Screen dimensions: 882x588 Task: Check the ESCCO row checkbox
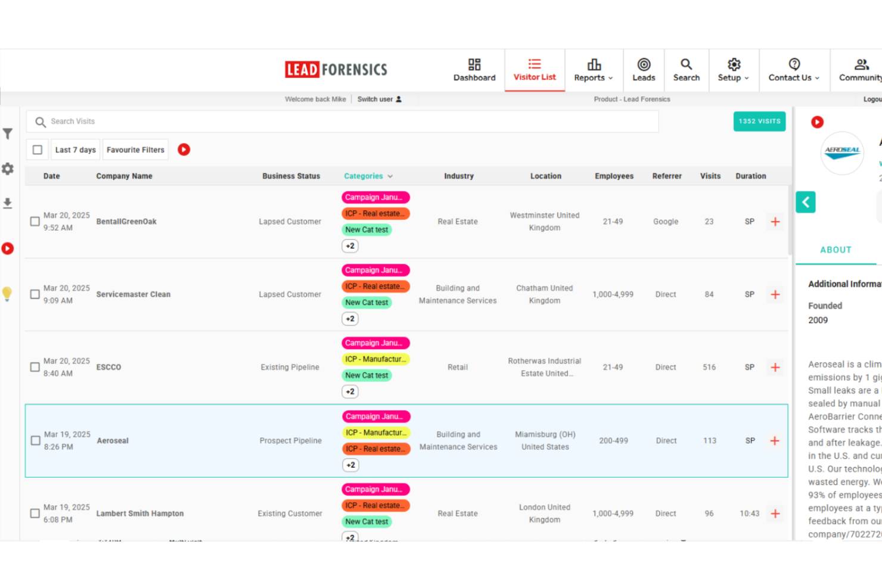[x=35, y=367]
